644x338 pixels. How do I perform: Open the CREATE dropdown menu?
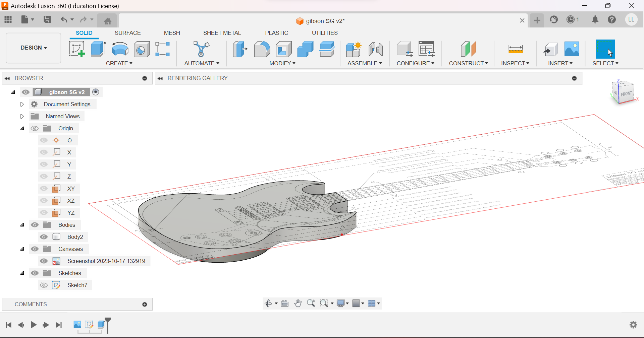119,63
